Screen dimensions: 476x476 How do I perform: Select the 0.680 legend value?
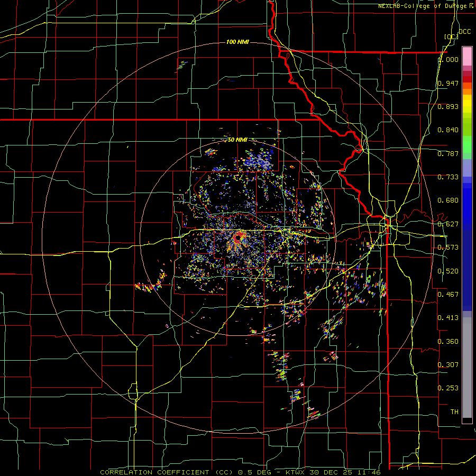coord(448,200)
